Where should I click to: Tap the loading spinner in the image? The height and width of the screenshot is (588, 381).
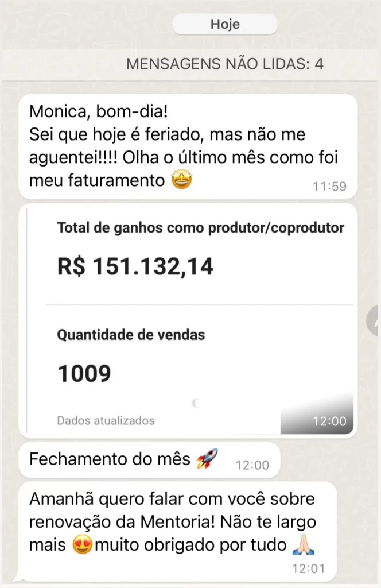click(x=195, y=403)
